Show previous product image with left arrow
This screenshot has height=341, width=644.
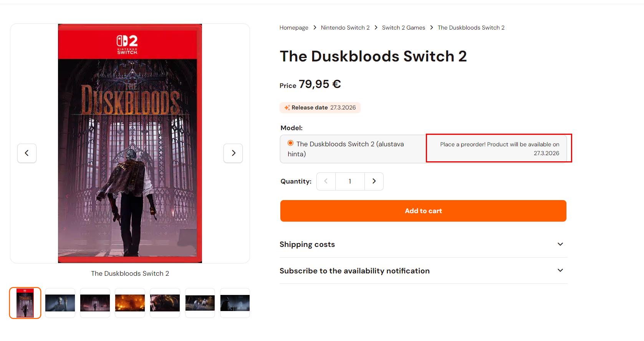(x=27, y=153)
